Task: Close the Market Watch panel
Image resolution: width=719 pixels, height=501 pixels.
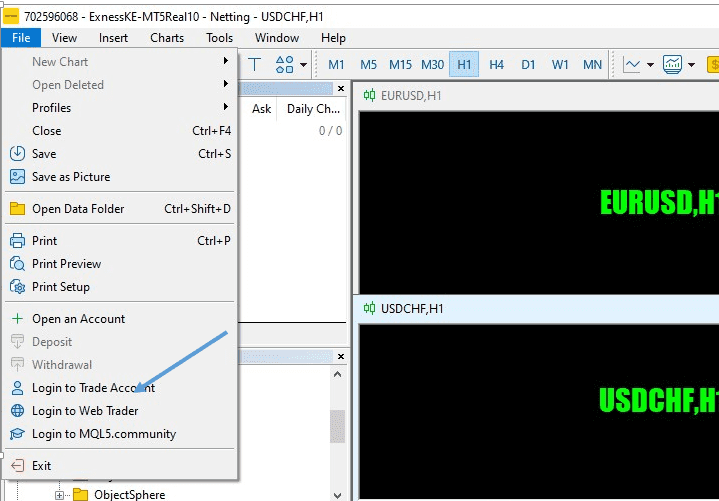Action: (341, 88)
